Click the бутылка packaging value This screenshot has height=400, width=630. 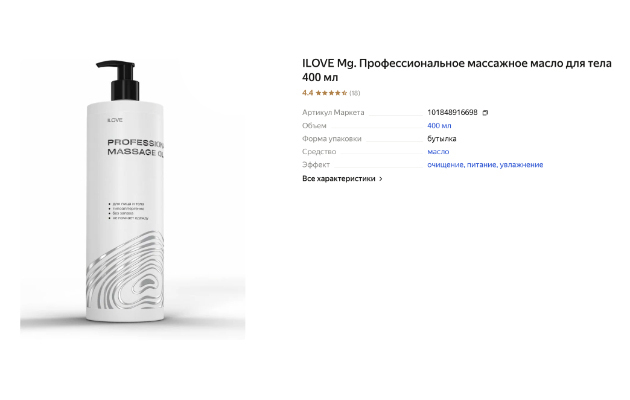click(442, 139)
